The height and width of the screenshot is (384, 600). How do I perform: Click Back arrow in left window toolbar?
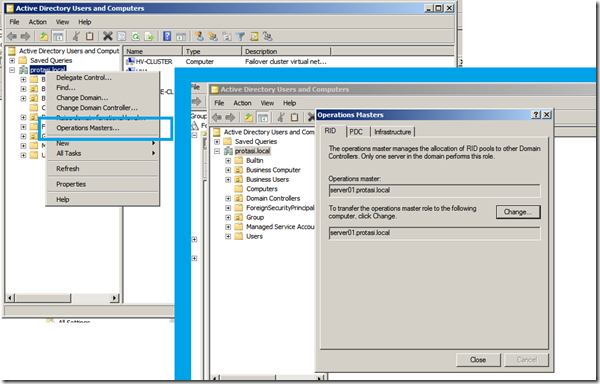click(12, 36)
